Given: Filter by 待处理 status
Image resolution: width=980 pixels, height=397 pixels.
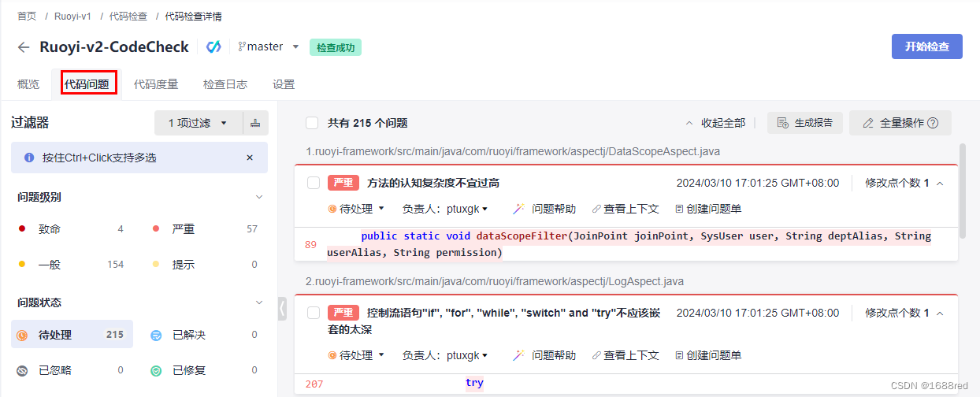Looking at the screenshot, I should tap(72, 335).
